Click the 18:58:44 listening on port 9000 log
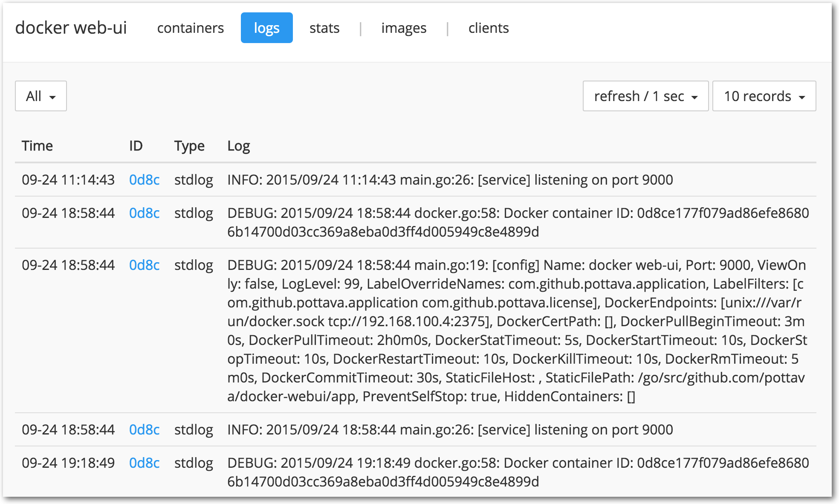839x504 pixels. tap(450, 429)
